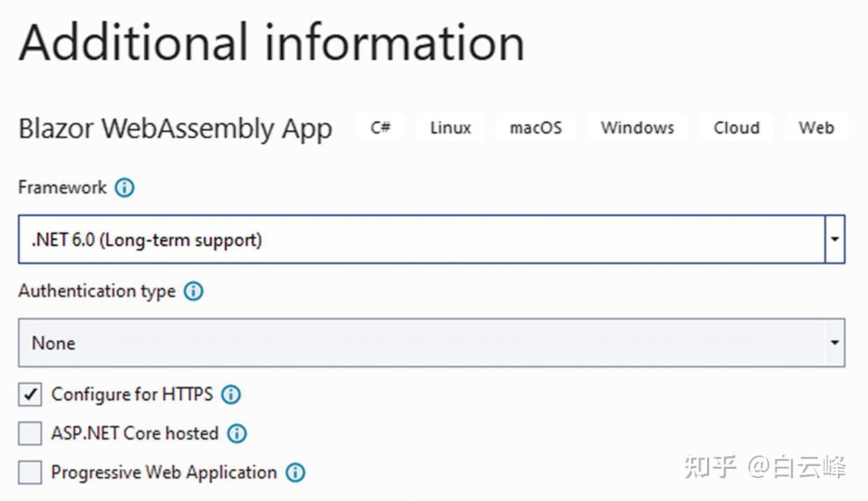Screen dimensions: 868x501
Task: Click the info icon next to Framework
Action: (124, 188)
